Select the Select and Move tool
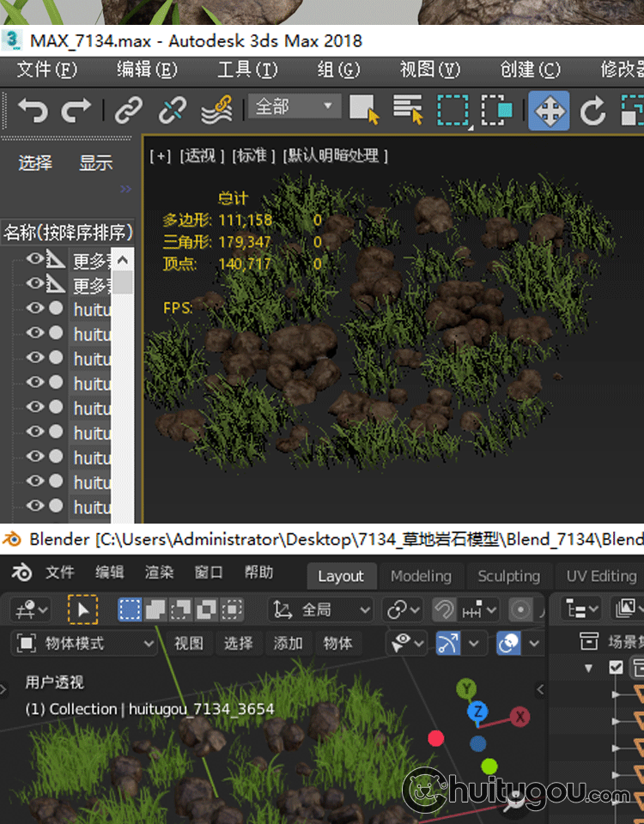Image resolution: width=644 pixels, height=824 pixels. (549, 111)
